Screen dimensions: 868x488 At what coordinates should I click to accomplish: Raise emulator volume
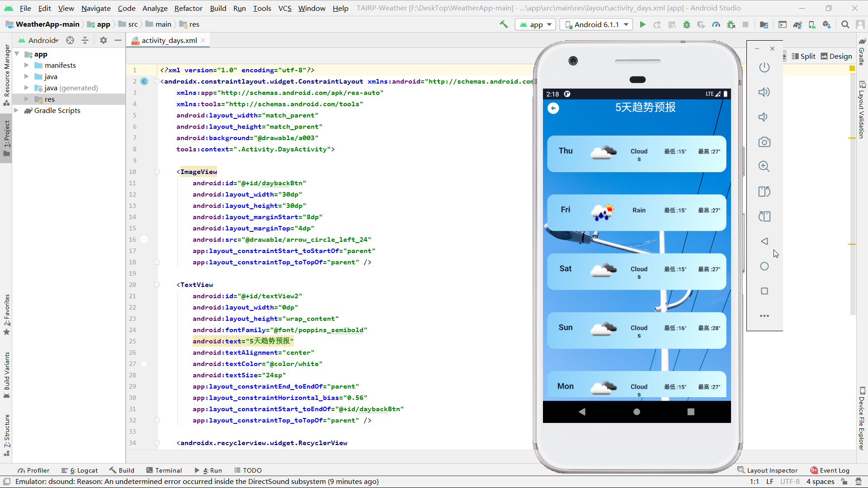[x=764, y=92]
